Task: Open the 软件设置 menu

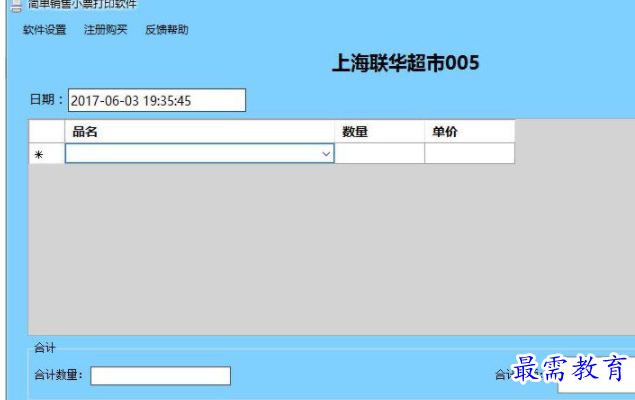Action: point(45,30)
